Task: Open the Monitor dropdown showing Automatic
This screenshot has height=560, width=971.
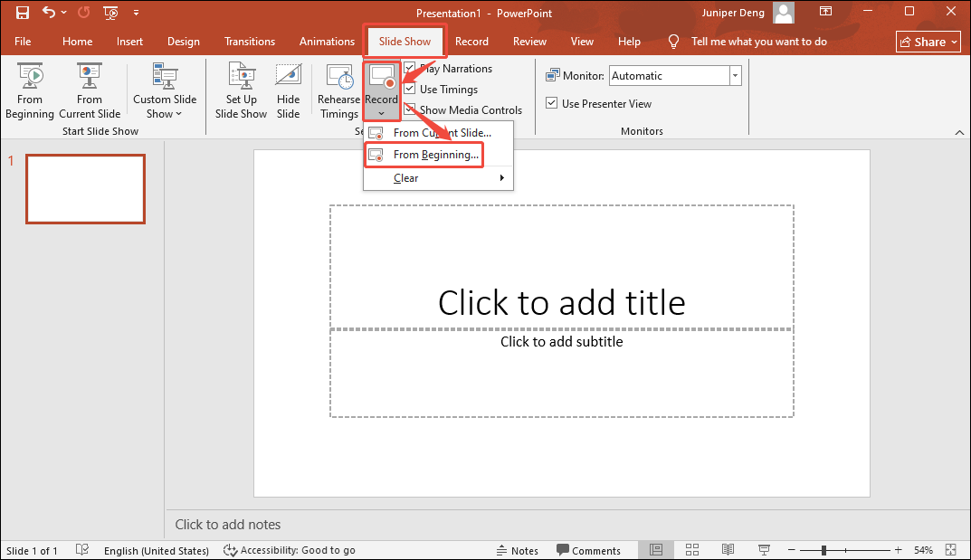Action: pos(735,75)
